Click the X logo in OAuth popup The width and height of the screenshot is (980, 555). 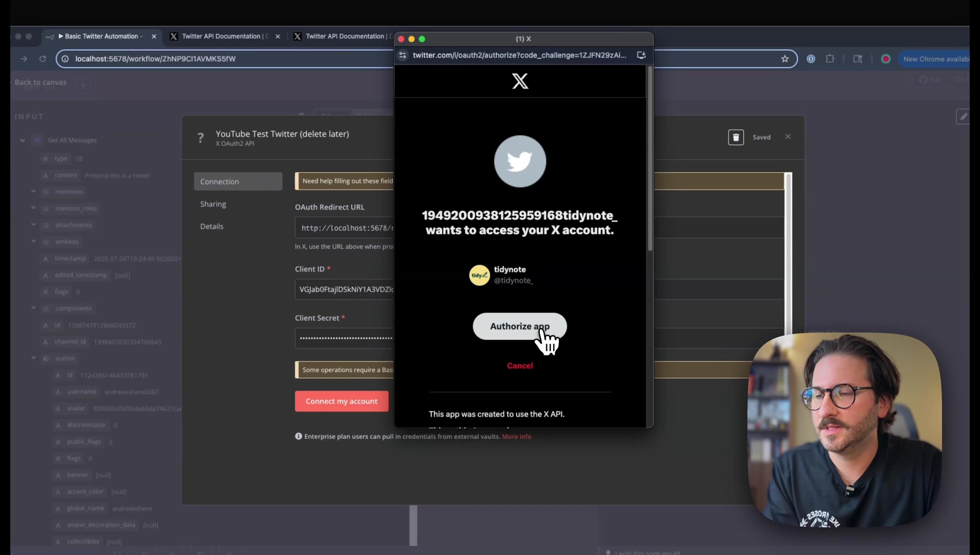(520, 81)
